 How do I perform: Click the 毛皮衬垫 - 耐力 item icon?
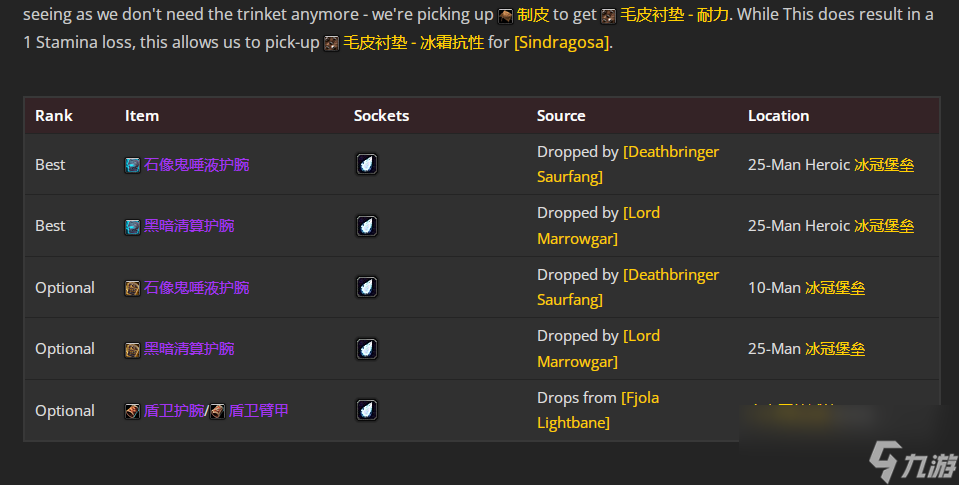[609, 16]
